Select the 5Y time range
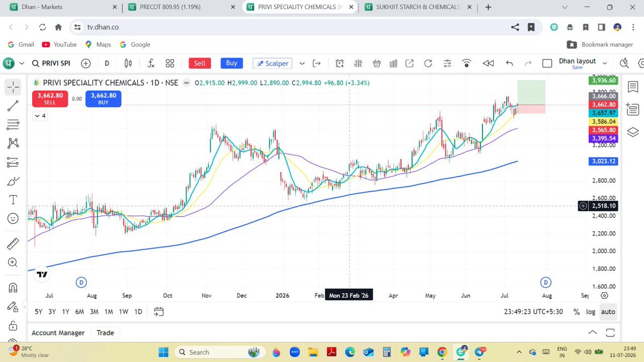 tap(38, 312)
